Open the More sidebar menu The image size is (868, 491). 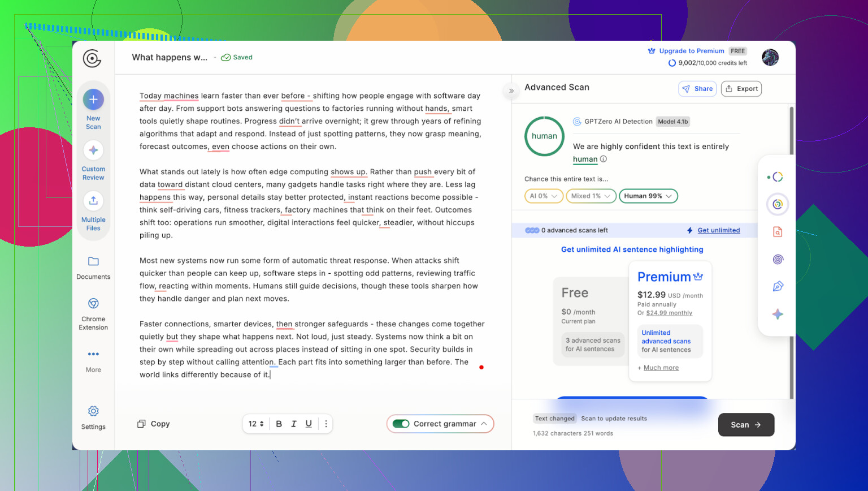(93, 355)
